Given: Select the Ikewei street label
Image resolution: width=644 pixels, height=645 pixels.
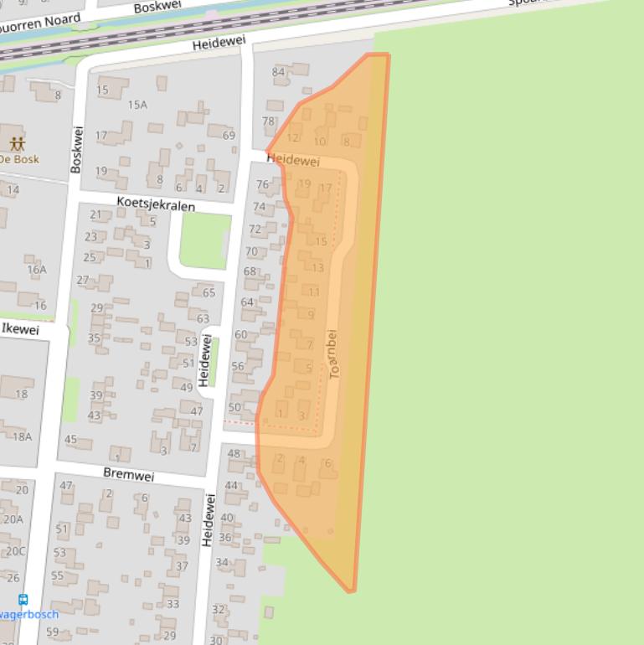Looking at the screenshot, I should point(20,329).
